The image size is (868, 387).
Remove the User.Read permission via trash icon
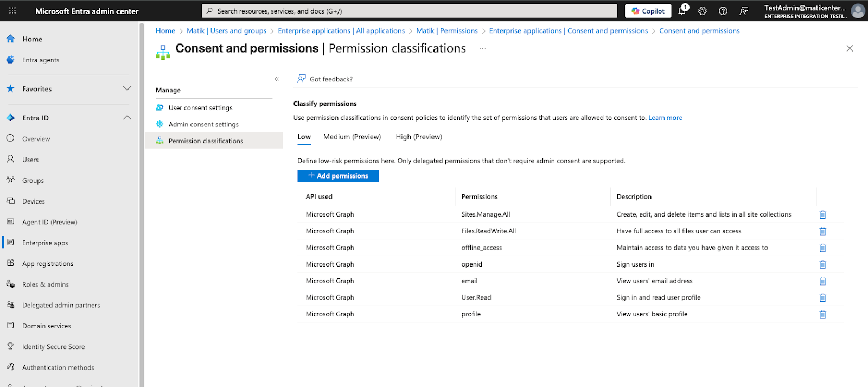(822, 297)
